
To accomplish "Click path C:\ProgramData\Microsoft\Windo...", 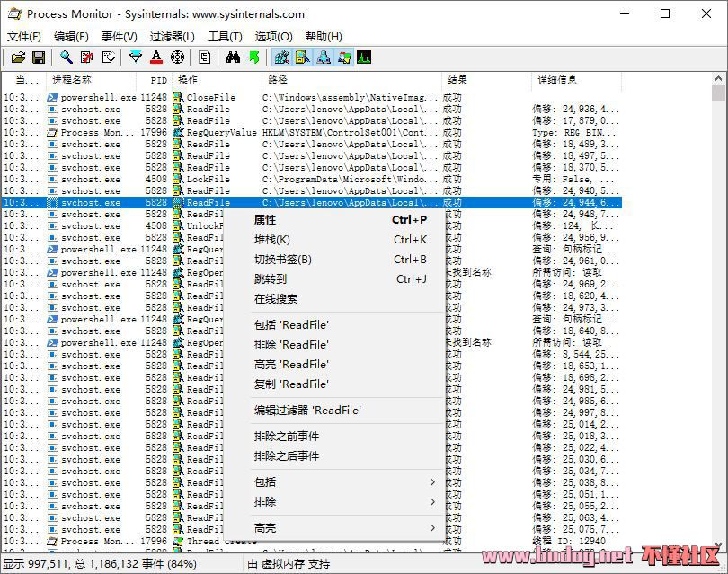I will (x=351, y=179).
